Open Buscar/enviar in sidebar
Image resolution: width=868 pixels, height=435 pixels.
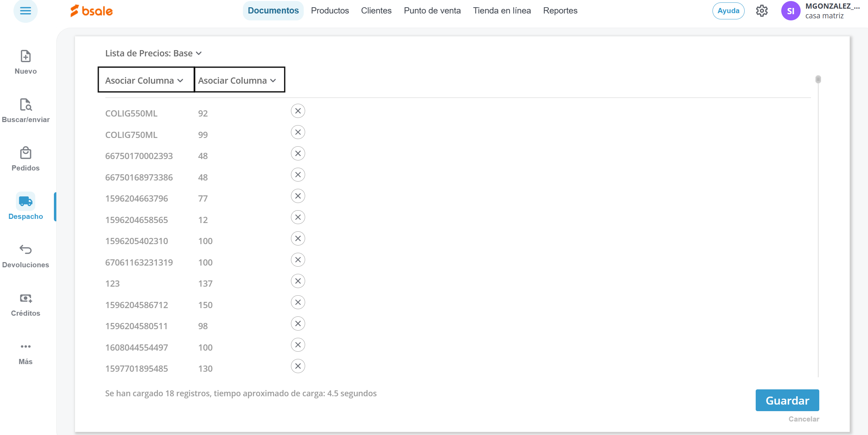point(26,105)
